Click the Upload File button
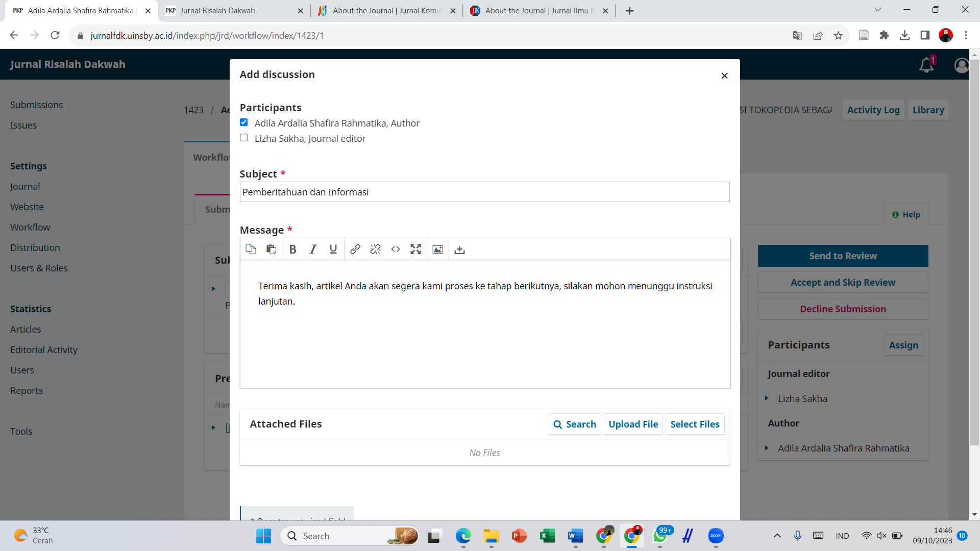980x551 pixels. pyautogui.click(x=633, y=424)
